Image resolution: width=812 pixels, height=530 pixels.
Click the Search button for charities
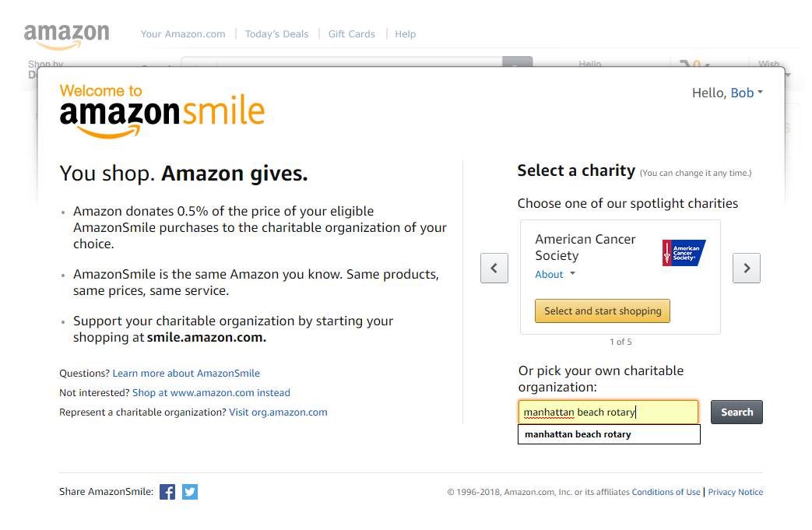[736, 412]
